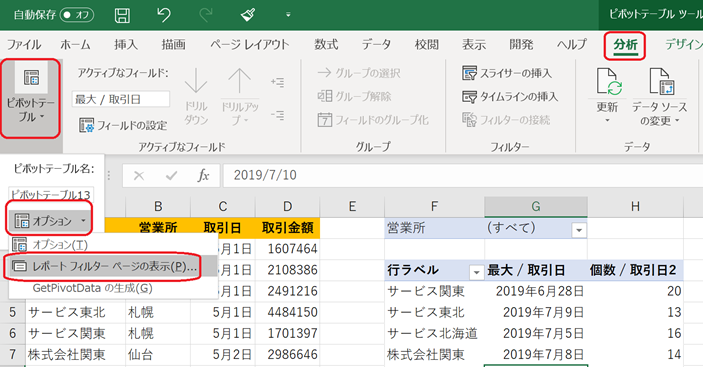Switch to the 分析 ribbon tab
This screenshot has height=367, width=703.
[x=625, y=45]
